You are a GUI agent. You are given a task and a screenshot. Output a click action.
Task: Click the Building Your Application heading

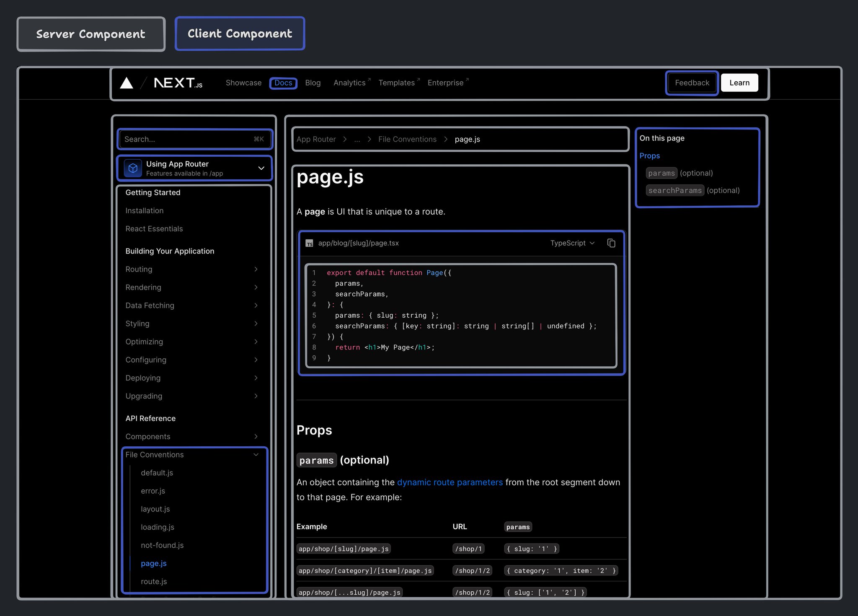click(x=170, y=251)
